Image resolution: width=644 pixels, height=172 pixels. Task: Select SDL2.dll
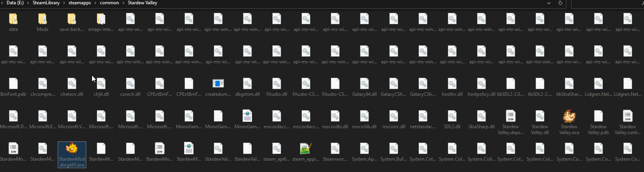[452, 120]
